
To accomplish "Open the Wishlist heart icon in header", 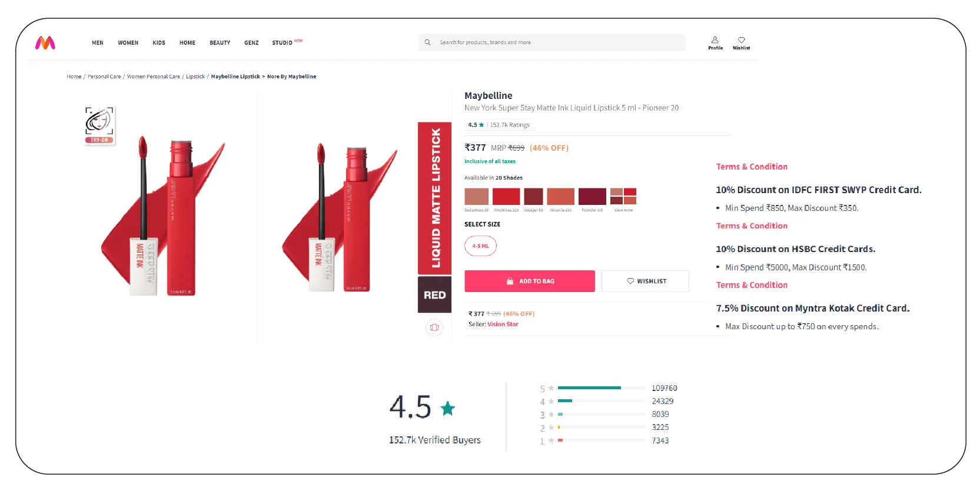I will click(x=741, y=42).
